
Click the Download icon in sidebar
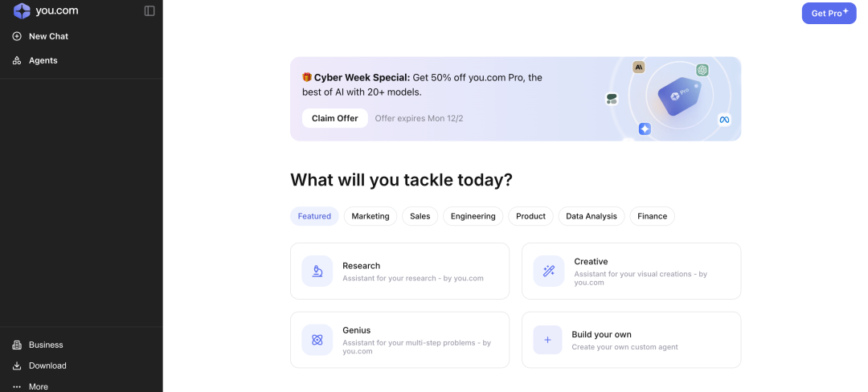click(x=17, y=365)
